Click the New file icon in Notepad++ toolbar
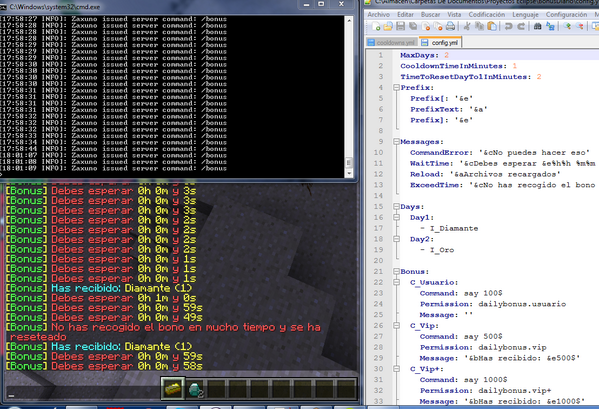This screenshot has width=599, height=409. coord(376,26)
